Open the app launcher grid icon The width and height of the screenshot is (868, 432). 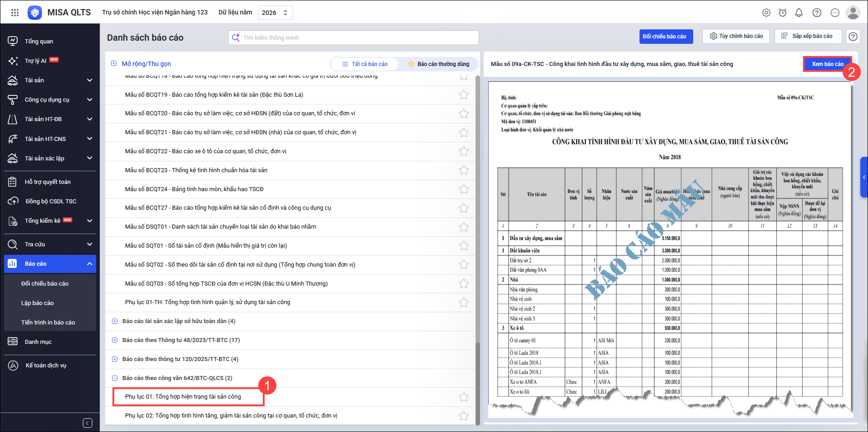[15, 13]
